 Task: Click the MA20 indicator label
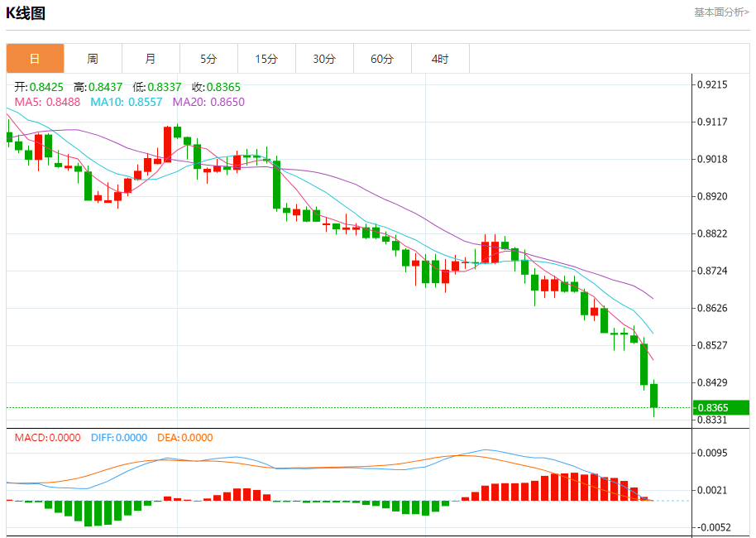[x=208, y=102]
